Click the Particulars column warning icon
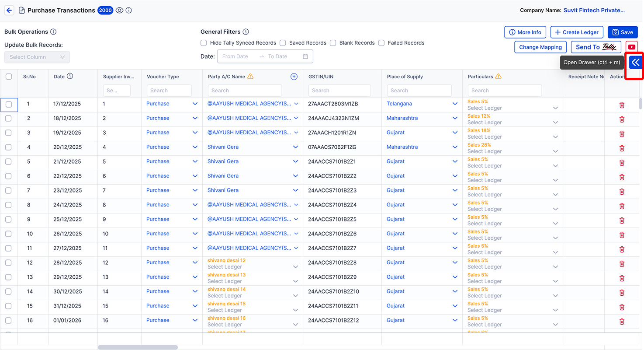The height and width of the screenshot is (350, 644). pyautogui.click(x=498, y=76)
